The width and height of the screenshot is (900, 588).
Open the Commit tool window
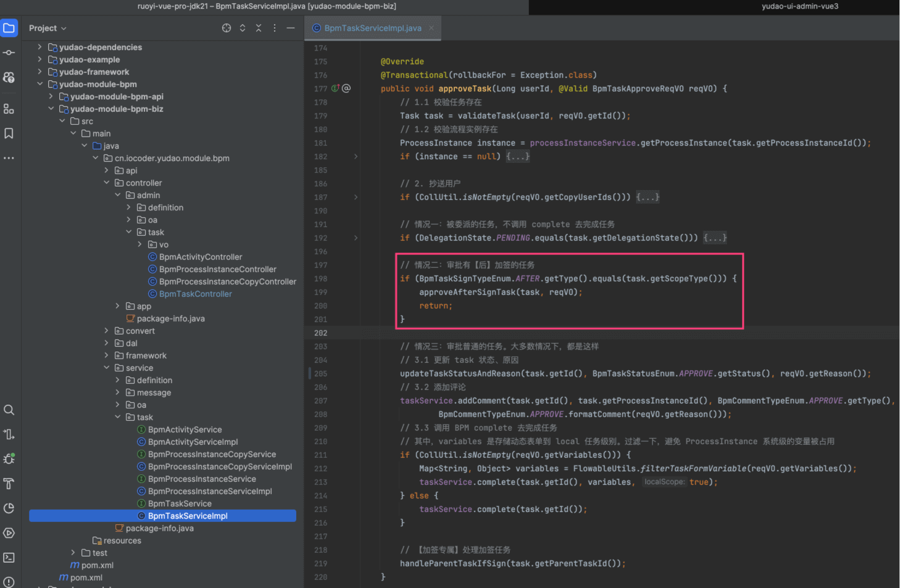pyautogui.click(x=9, y=52)
